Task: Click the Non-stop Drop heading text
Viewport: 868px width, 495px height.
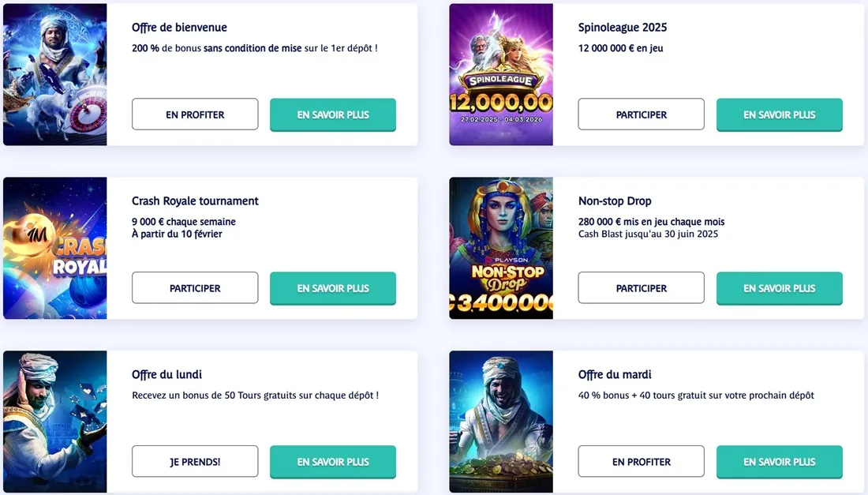Action: point(615,201)
